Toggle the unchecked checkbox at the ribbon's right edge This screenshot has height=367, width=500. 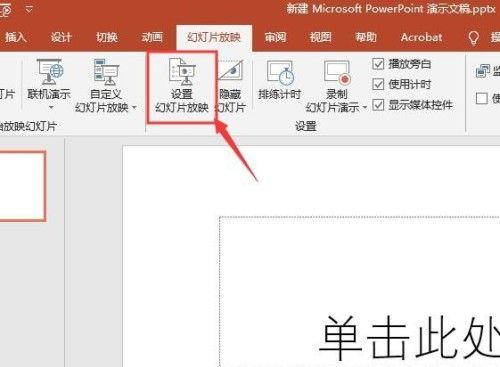tap(482, 98)
